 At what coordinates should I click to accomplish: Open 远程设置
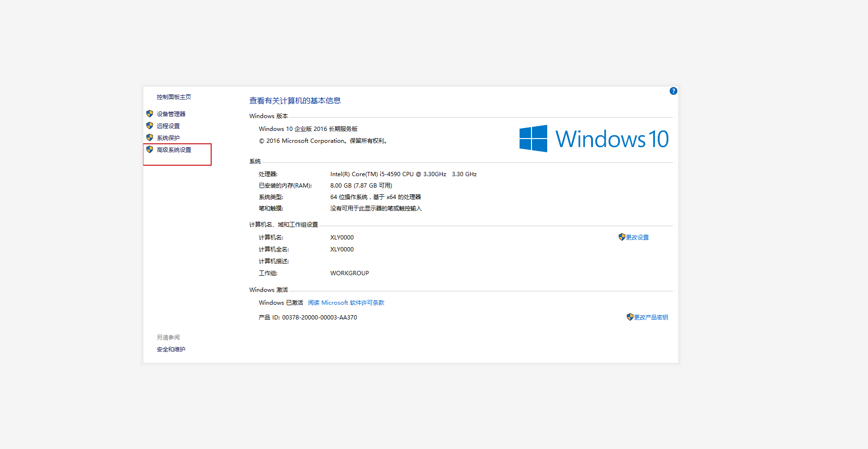pyautogui.click(x=168, y=126)
